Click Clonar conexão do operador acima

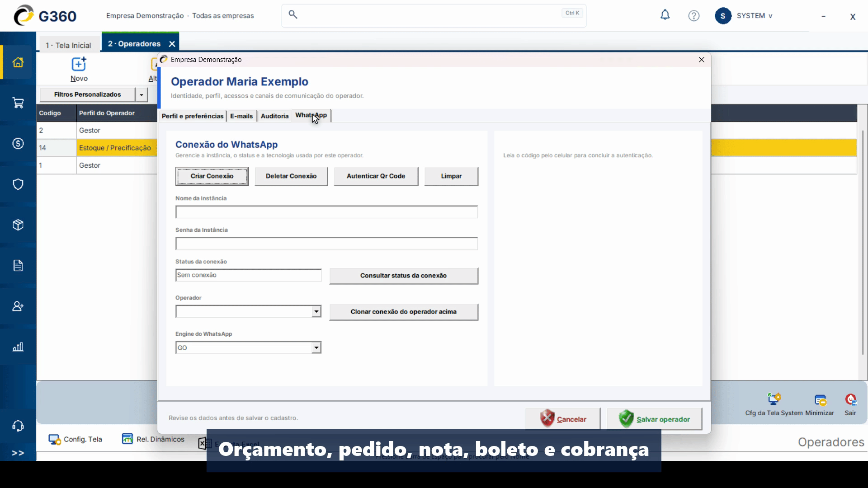pyautogui.click(x=404, y=312)
